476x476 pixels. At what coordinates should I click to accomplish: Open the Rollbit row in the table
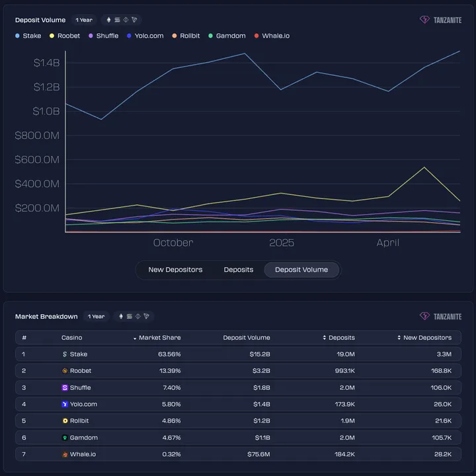tap(80, 420)
